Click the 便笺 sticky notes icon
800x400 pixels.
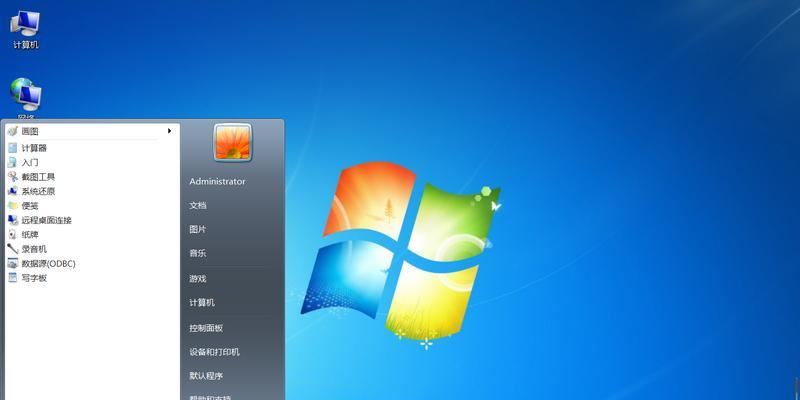[13, 206]
